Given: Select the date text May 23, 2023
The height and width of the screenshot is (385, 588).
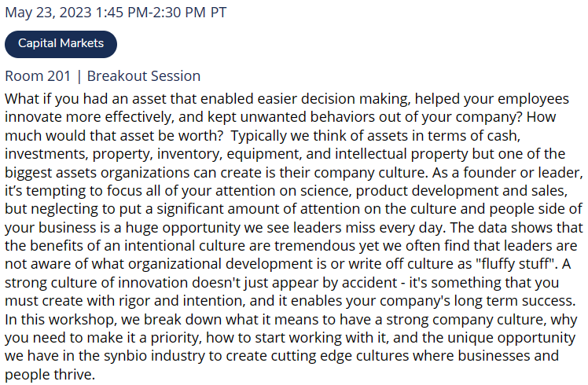Looking at the screenshot, I should [49, 13].
